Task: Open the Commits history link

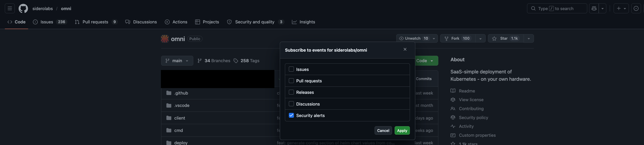Action: (424, 79)
